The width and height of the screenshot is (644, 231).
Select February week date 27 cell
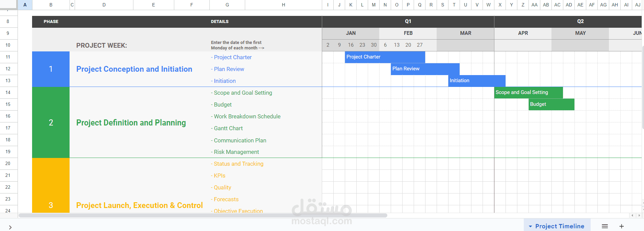coord(420,45)
